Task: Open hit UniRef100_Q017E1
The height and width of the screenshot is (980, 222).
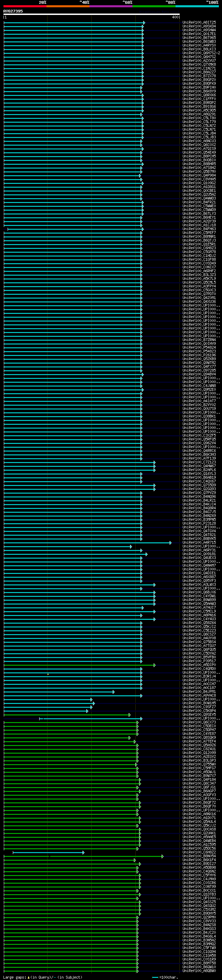Action: pyautogui.click(x=199, y=34)
